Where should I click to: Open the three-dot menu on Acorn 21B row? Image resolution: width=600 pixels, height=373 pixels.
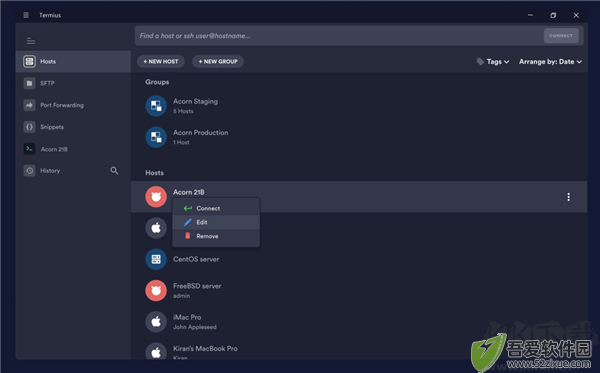(x=569, y=197)
